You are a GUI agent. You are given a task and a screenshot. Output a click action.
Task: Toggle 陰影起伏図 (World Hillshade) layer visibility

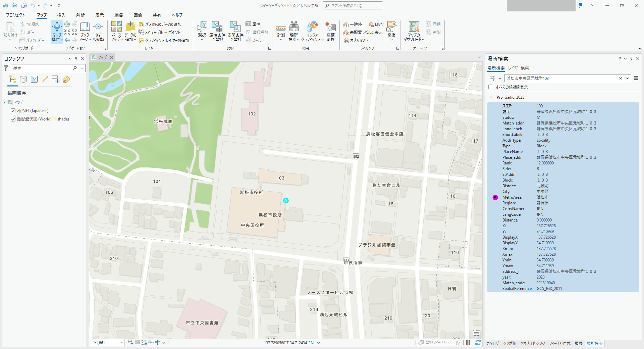pos(13,119)
